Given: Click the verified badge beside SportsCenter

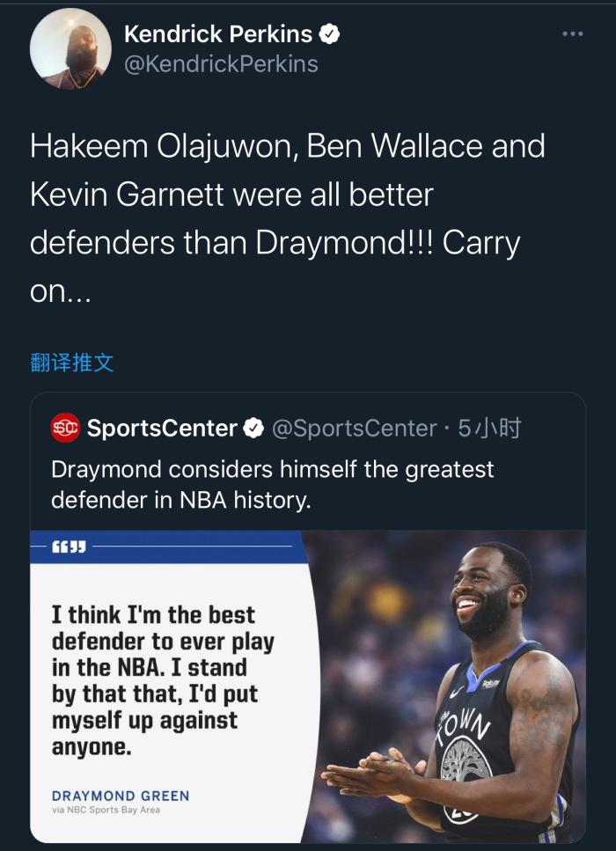Looking at the screenshot, I should (253, 429).
